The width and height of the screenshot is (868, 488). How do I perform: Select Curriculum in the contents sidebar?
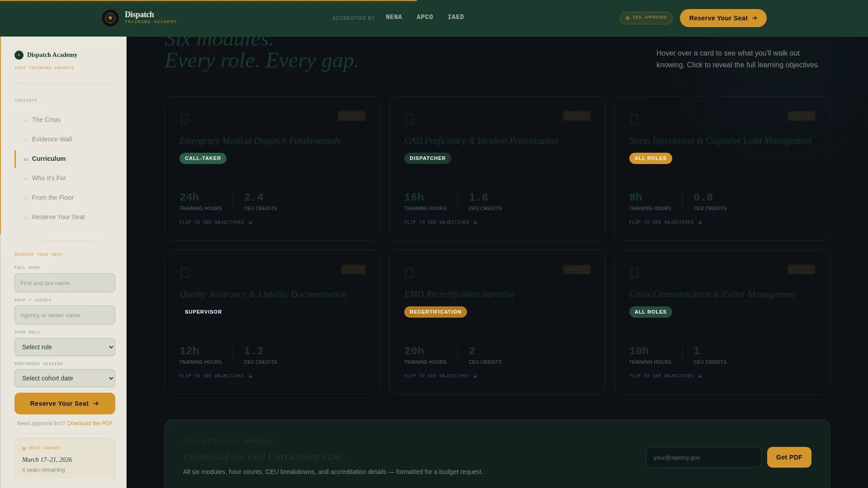48,159
